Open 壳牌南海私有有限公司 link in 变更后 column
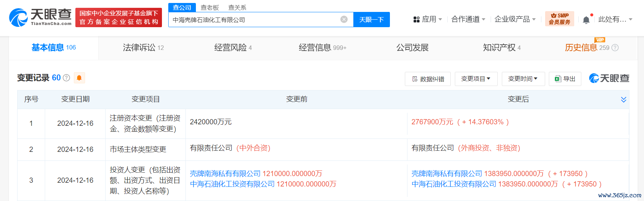 [x=447, y=173]
